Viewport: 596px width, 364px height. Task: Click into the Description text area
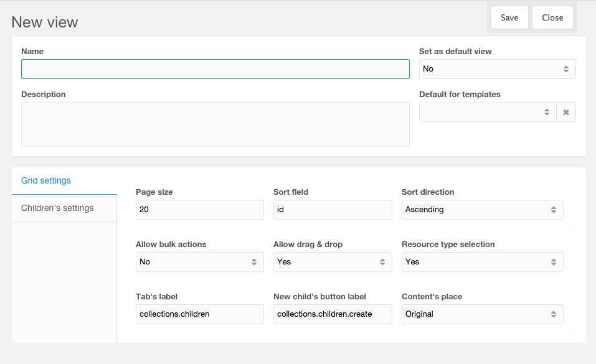pos(215,124)
